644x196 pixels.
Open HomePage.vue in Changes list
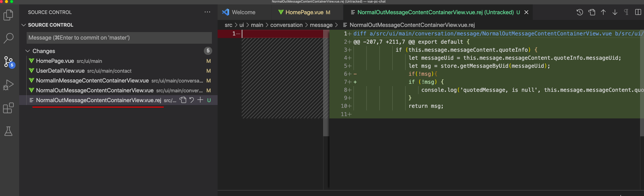[119, 61]
